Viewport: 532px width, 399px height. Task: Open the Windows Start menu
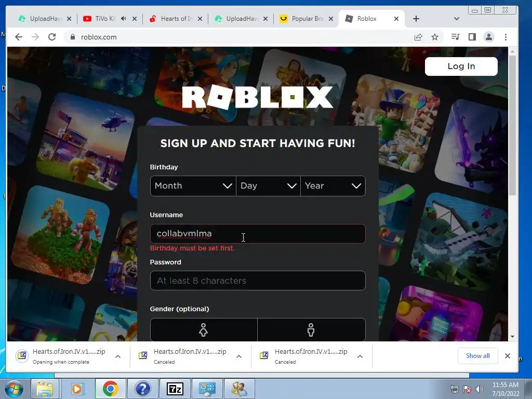pos(14,389)
